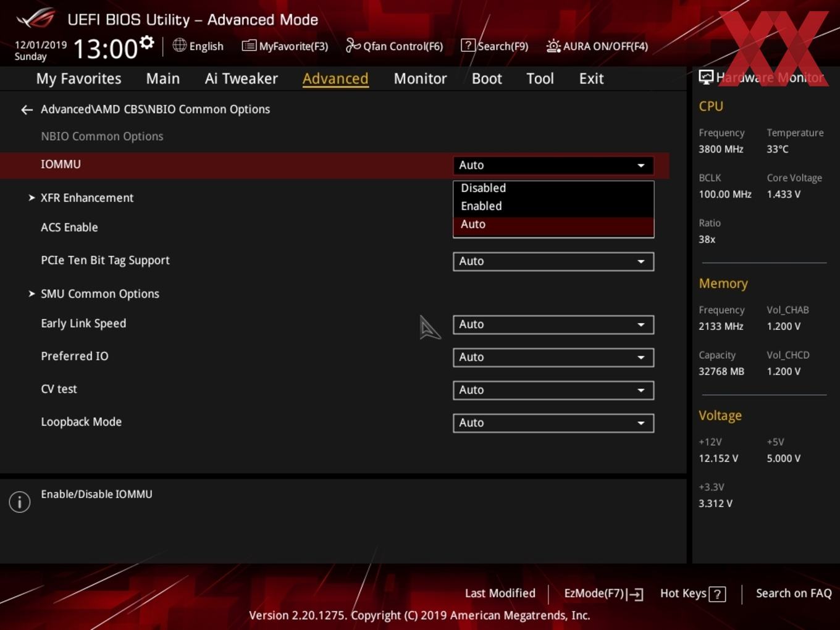This screenshot has width=840, height=630.
Task: Click the globe language icon
Action: (x=179, y=45)
